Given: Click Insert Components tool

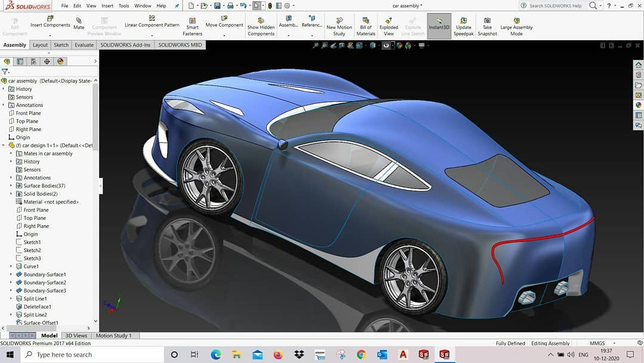Looking at the screenshot, I should click(x=50, y=21).
